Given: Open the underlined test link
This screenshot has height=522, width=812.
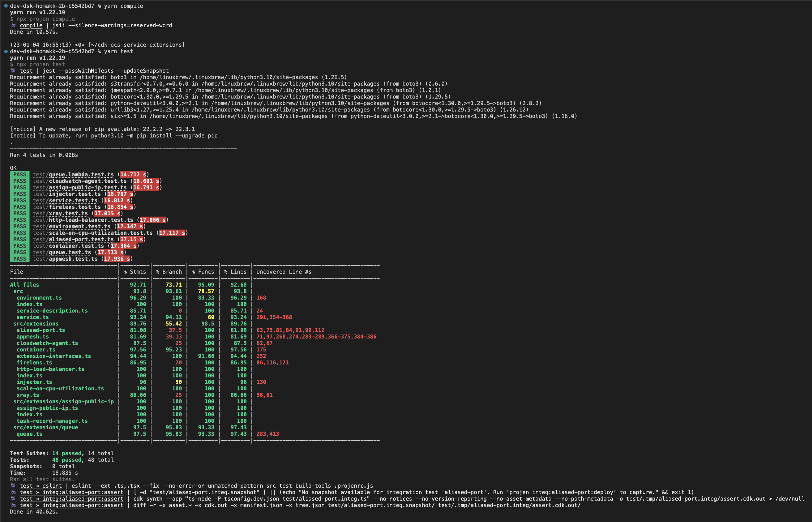Looking at the screenshot, I should pos(26,70).
